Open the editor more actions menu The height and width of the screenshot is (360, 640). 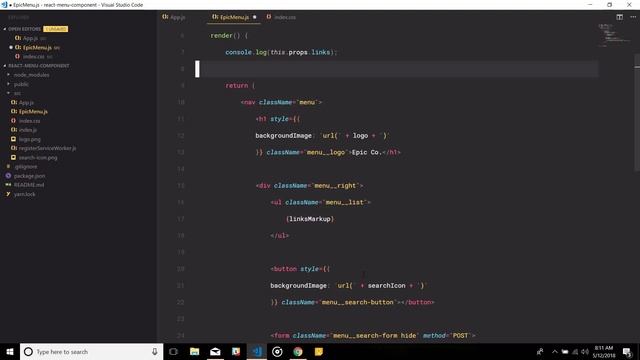(633, 17)
